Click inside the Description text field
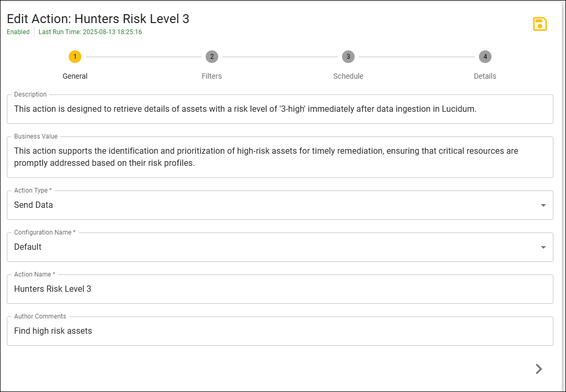566x392 pixels. pos(280,109)
